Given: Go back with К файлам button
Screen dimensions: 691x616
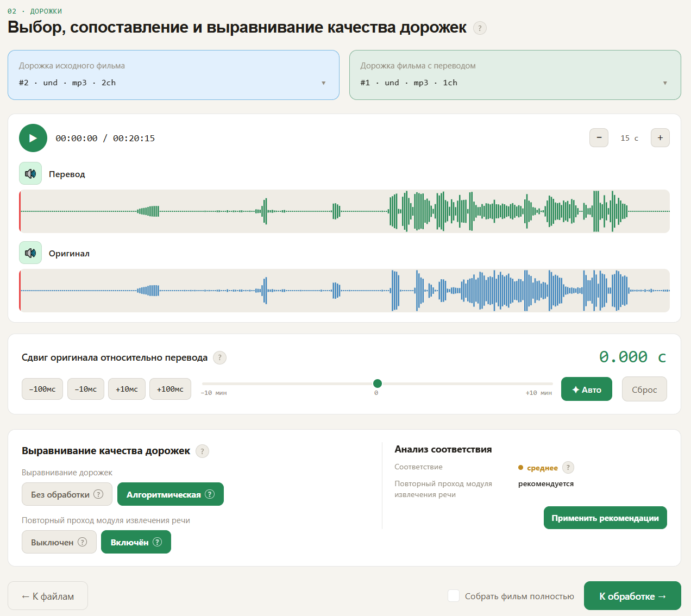Looking at the screenshot, I should 48,596.
